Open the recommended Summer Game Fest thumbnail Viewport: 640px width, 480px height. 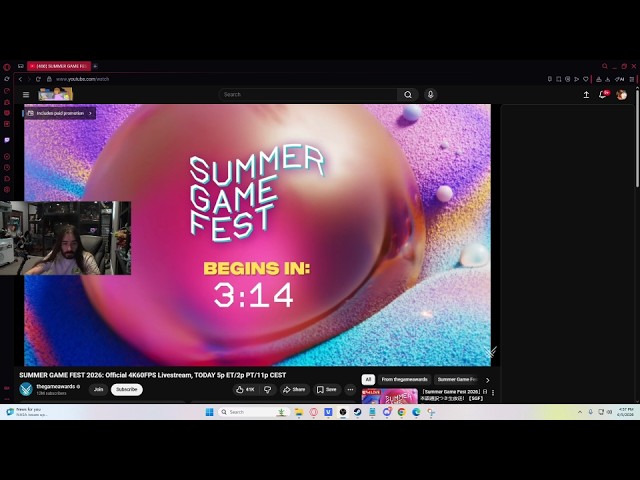tap(390, 396)
